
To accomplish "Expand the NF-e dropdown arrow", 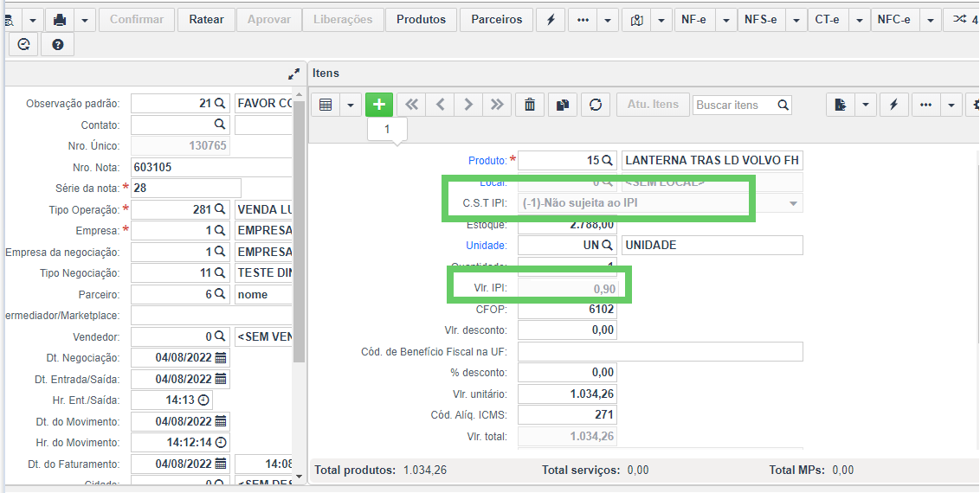I will coord(725,20).
